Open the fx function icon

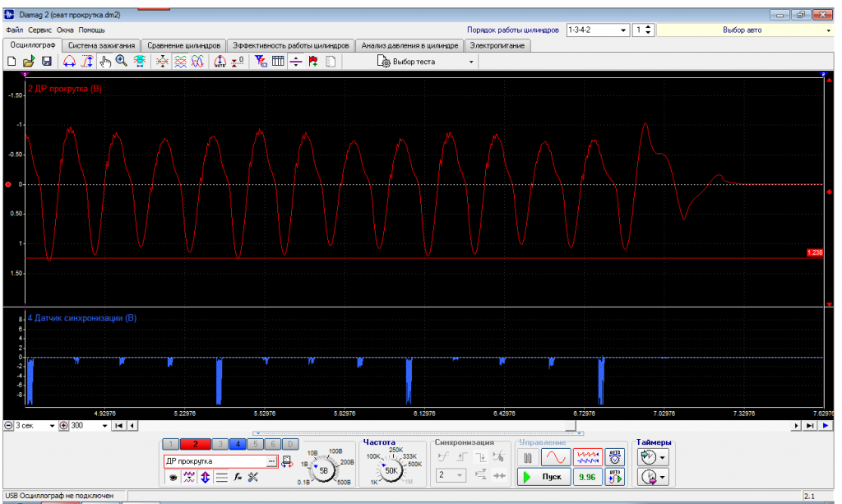click(238, 477)
